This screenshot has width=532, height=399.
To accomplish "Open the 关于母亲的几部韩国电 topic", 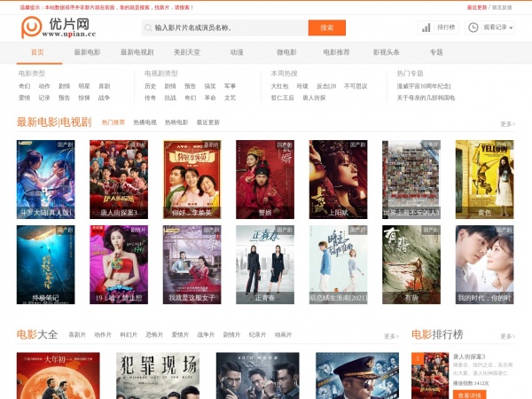I will (426, 98).
